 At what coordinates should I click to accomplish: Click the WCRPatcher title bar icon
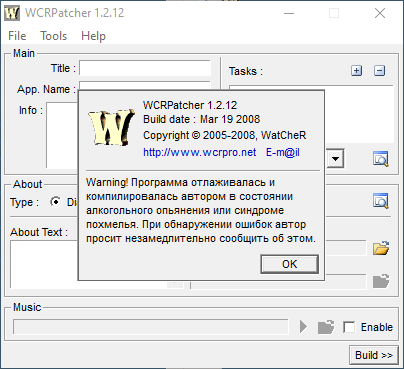(x=12, y=13)
